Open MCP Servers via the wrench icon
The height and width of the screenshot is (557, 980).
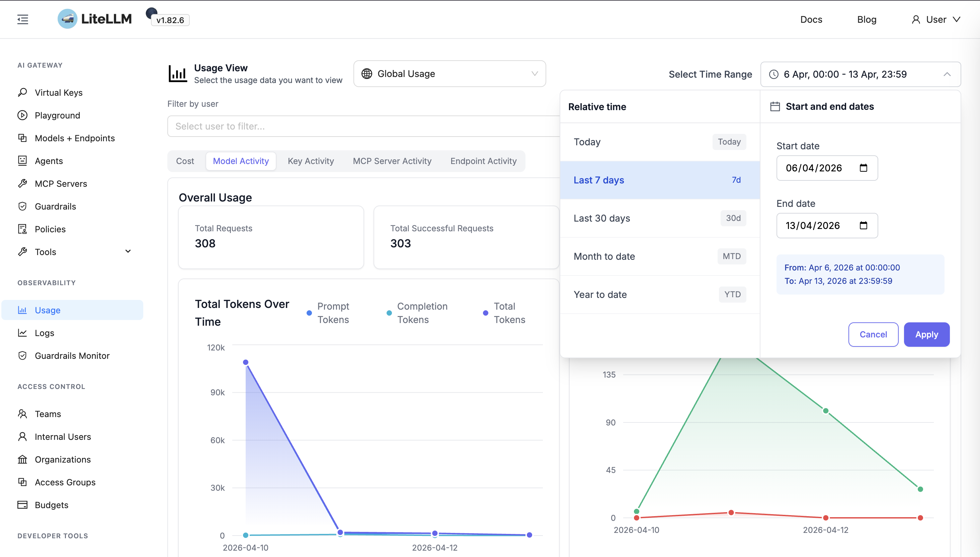22,184
